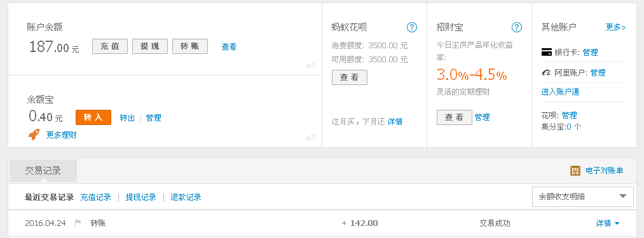644x238 pixels.
Task: Click the 充值 button
Action: click(x=110, y=46)
